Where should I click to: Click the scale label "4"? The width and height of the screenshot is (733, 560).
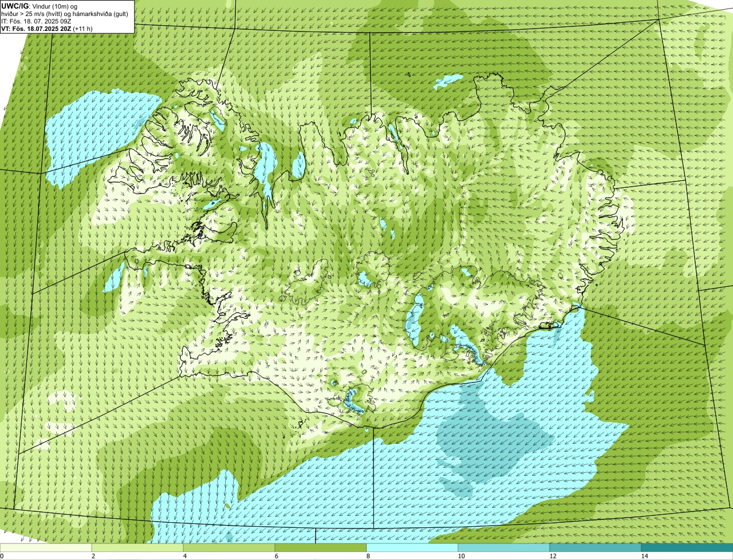click(x=184, y=556)
